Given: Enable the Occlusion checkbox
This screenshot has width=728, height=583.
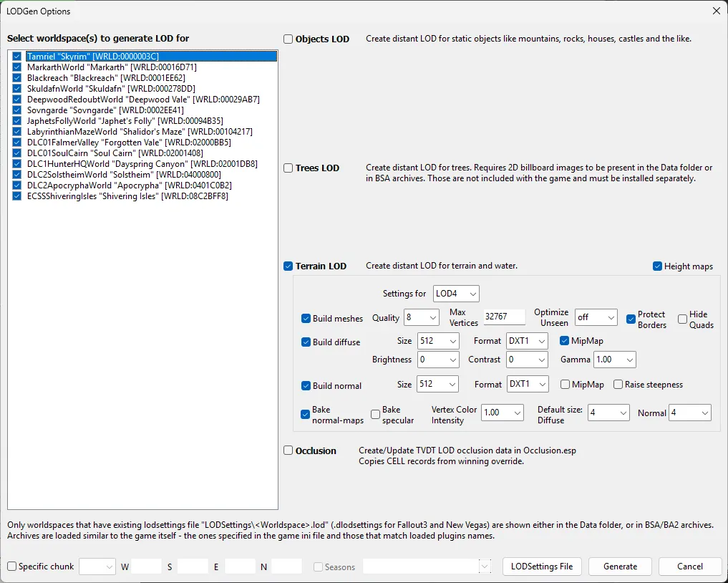Looking at the screenshot, I should (x=288, y=450).
